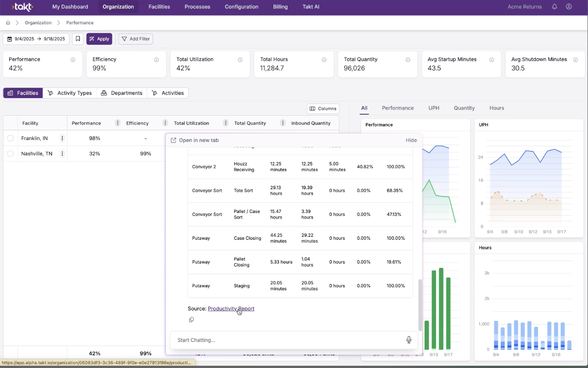588x368 pixels.
Task: Click the bookmark saved filter icon
Action: (x=78, y=39)
